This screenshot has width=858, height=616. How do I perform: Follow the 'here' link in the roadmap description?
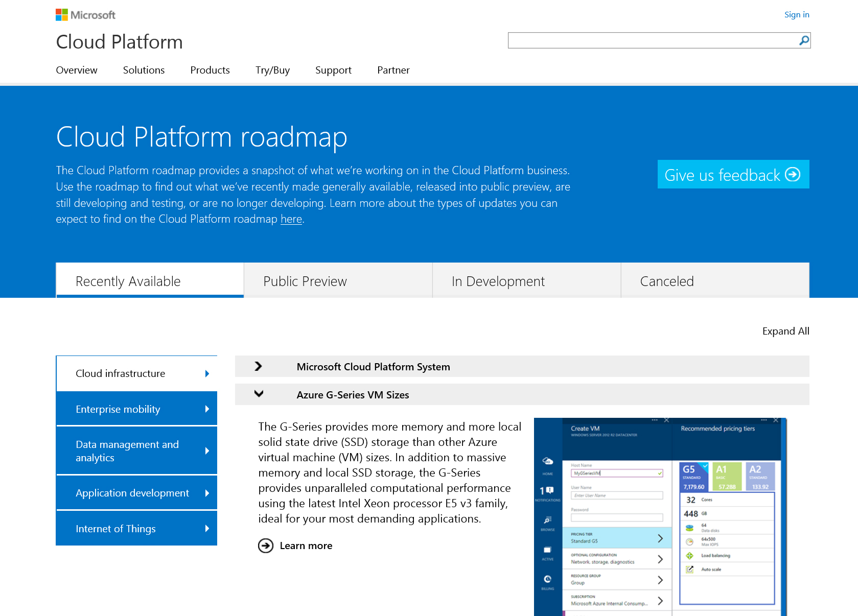click(291, 219)
